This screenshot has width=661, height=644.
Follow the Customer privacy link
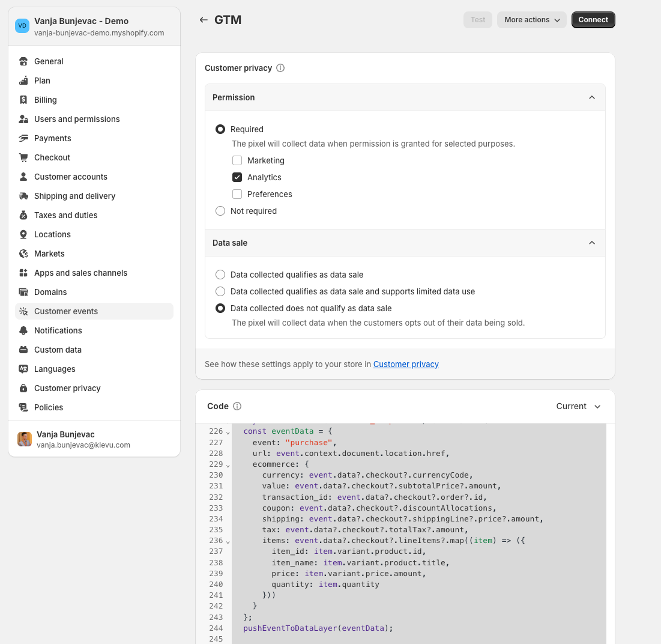click(406, 364)
